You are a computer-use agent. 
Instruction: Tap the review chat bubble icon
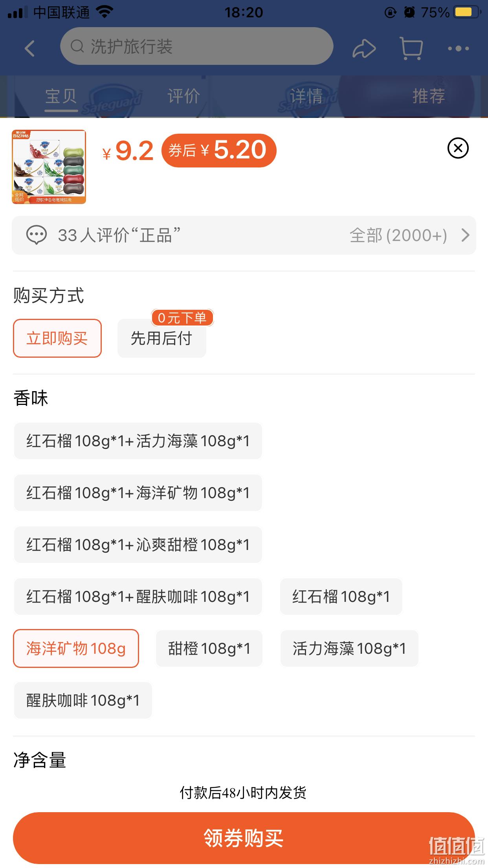[37, 235]
